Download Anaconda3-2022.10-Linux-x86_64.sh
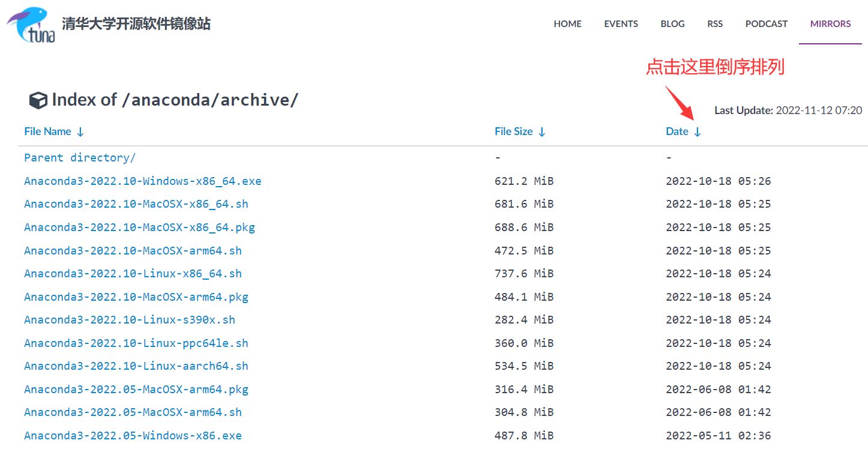This screenshot has height=452, width=868. (133, 274)
